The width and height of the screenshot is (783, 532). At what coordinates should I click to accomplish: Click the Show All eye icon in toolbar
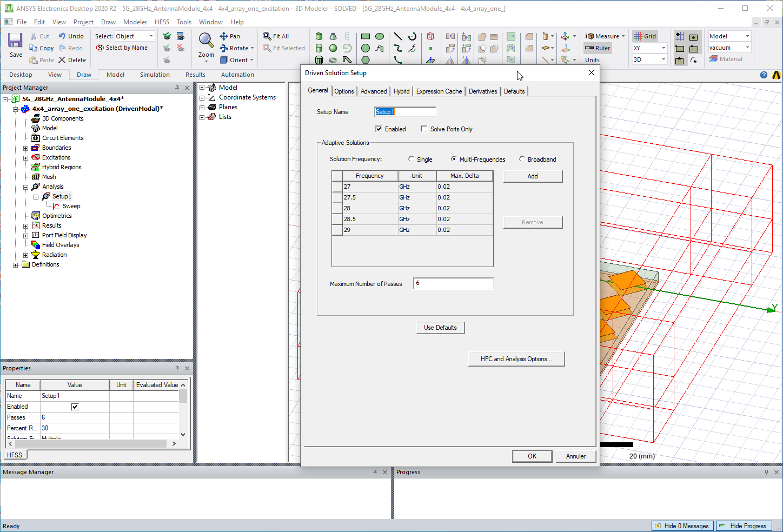167,36
